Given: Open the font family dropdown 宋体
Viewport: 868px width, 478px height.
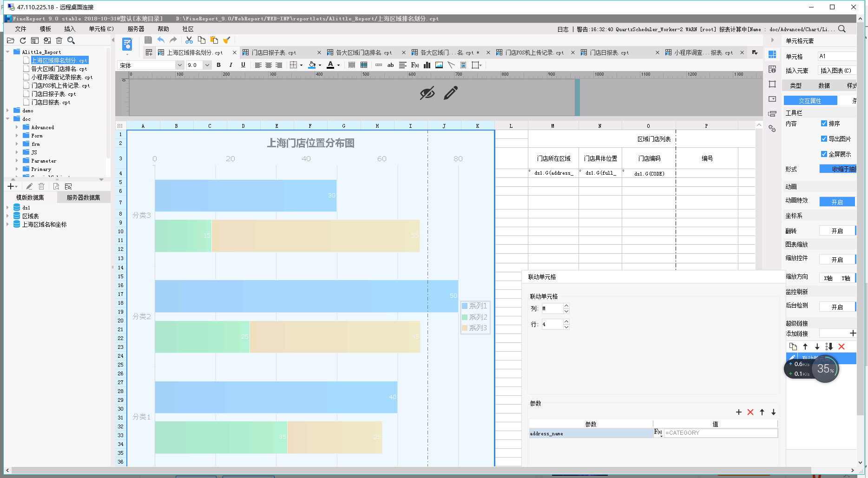Looking at the screenshot, I should tap(179, 65).
